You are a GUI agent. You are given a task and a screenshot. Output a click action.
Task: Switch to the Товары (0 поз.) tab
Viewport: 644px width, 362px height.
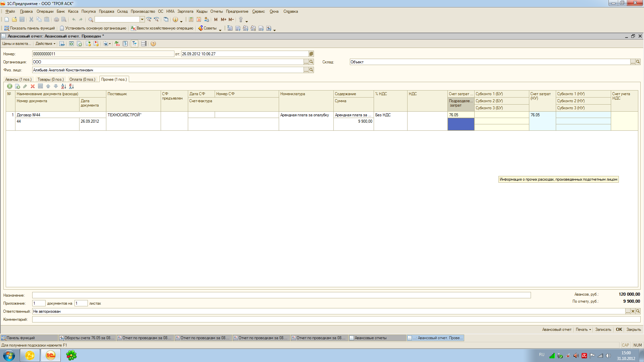[x=50, y=79]
